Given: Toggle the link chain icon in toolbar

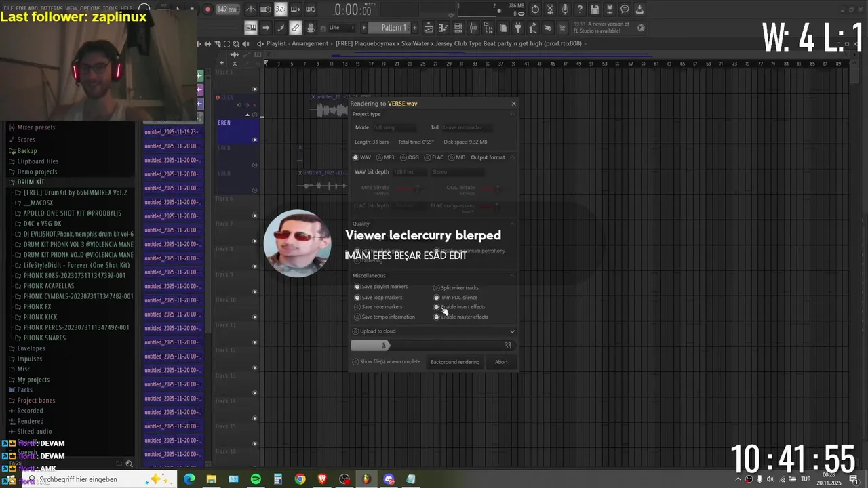Looking at the screenshot, I should coord(296,28).
